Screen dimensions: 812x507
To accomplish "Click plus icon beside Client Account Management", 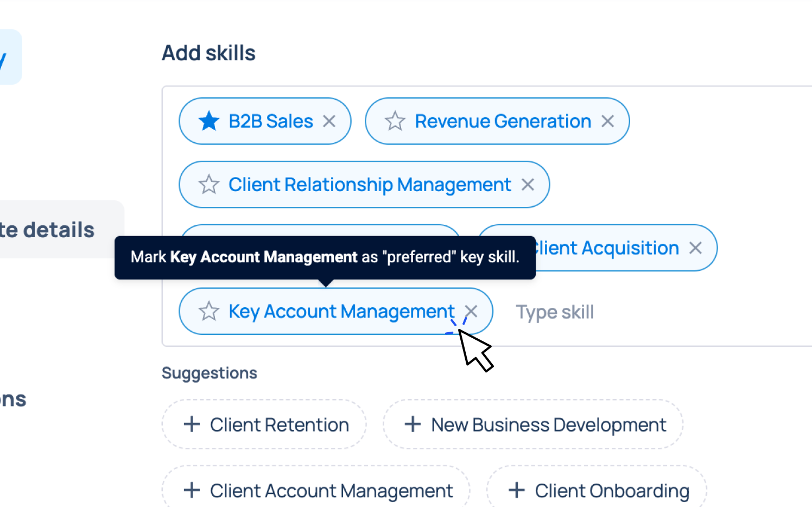I will pyautogui.click(x=192, y=490).
